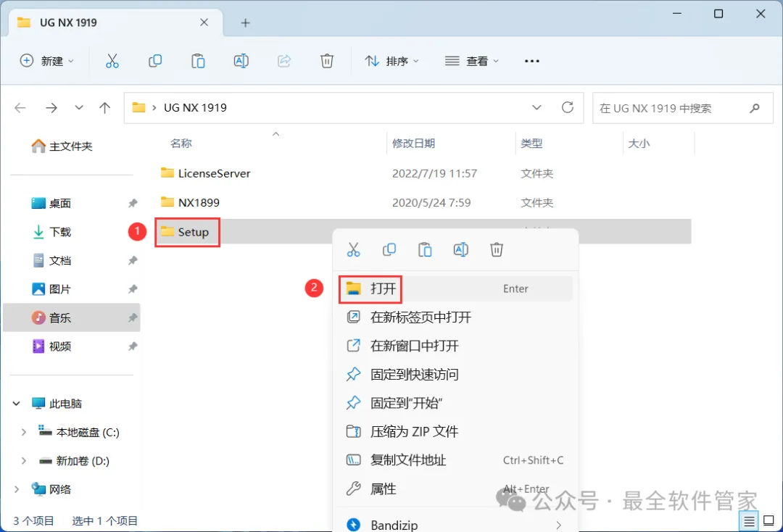Click the UG NX 1919 path breadcrumb
The height and width of the screenshot is (532, 783).
pos(195,108)
